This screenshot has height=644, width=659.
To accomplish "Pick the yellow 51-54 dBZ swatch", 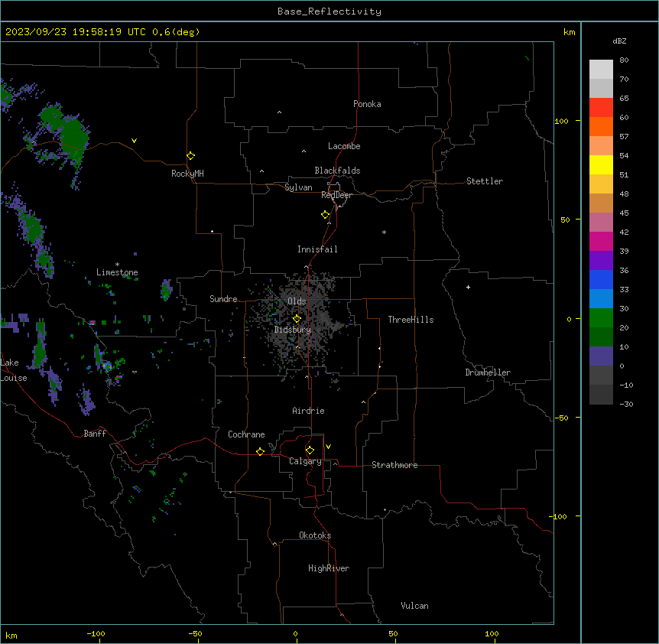I will point(601,164).
